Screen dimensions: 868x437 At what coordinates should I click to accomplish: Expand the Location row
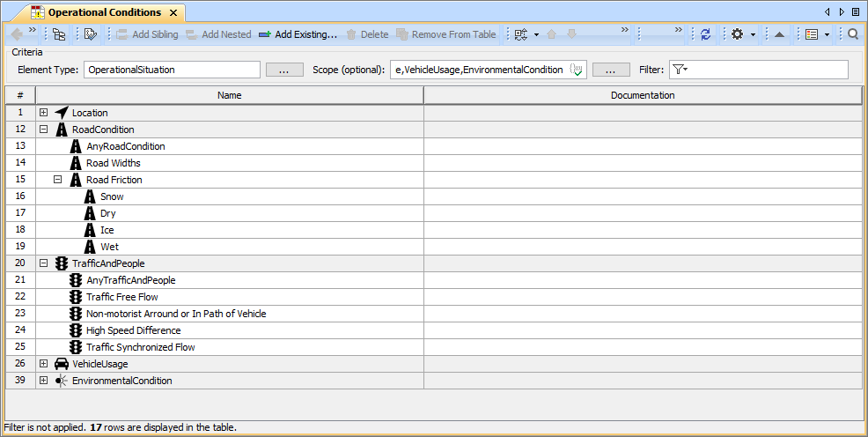coord(44,113)
